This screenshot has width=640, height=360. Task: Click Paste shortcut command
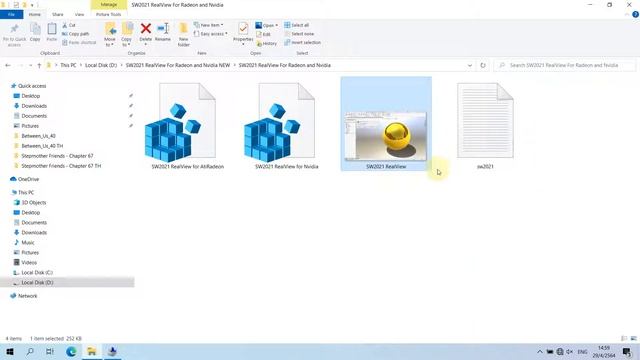(x=80, y=42)
